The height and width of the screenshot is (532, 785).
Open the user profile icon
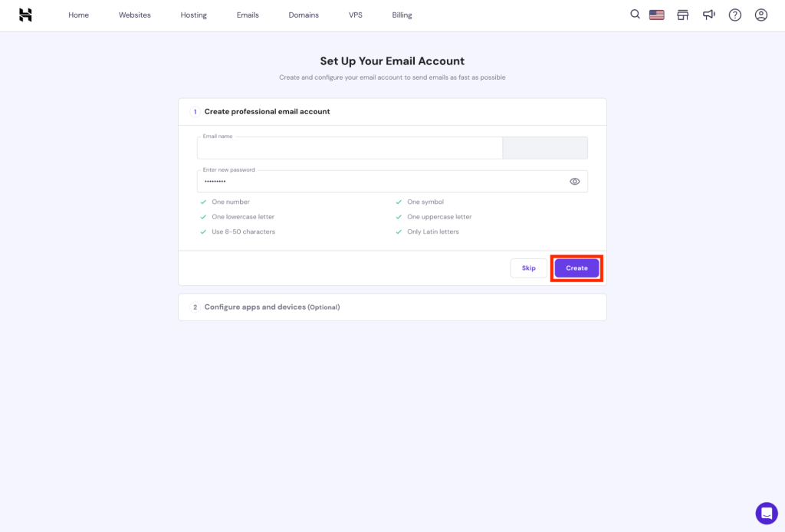tap(760, 15)
